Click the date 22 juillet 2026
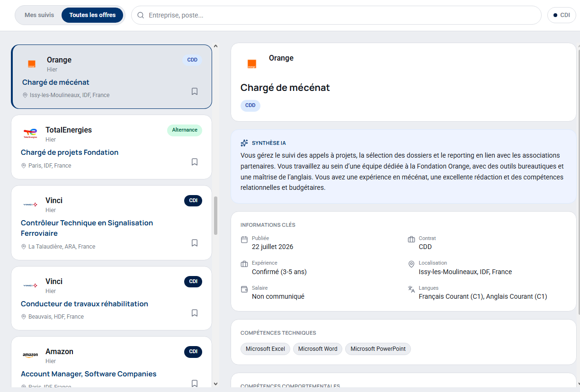Viewport: 580px width, 392px height. (x=273, y=247)
